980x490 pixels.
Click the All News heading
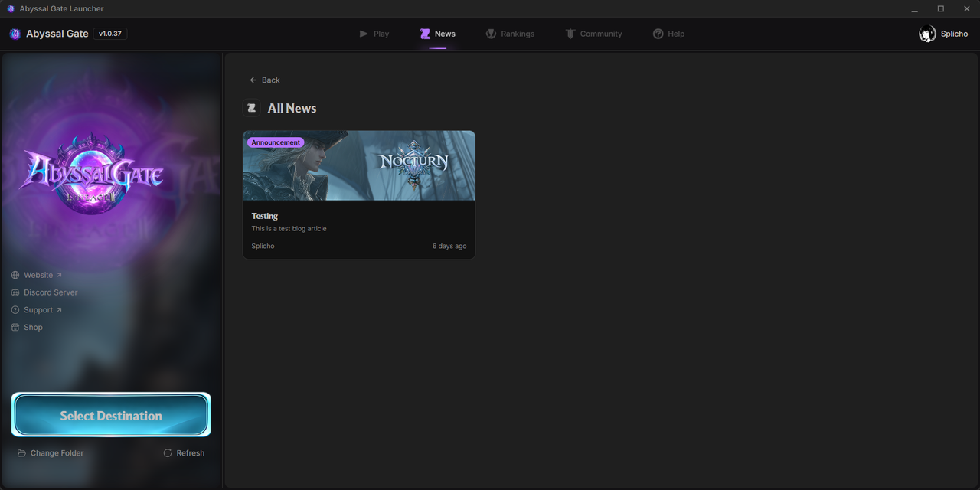(292, 108)
